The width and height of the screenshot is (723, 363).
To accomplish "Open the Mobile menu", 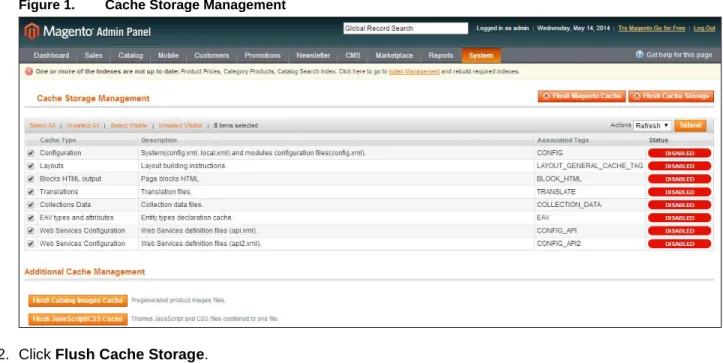I will [168, 55].
